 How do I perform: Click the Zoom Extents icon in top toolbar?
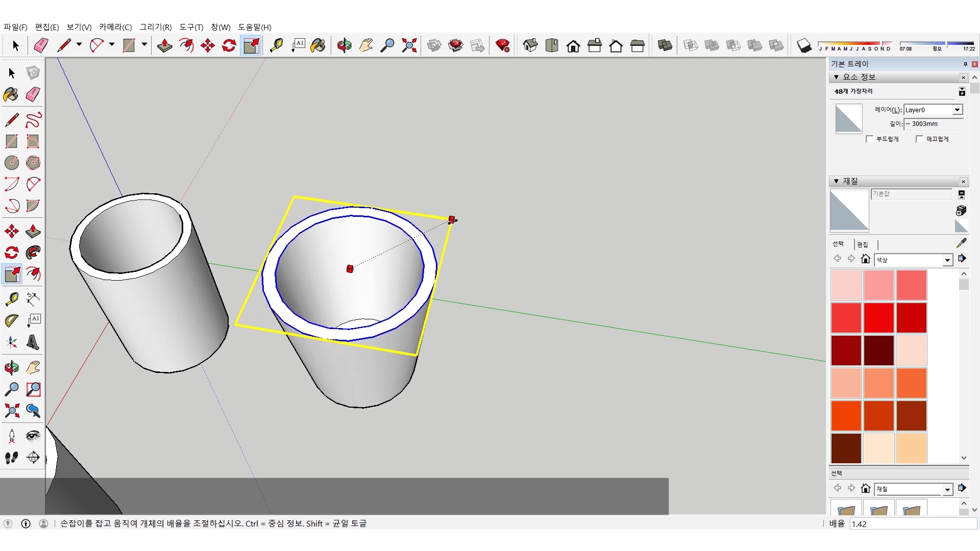[x=409, y=45]
